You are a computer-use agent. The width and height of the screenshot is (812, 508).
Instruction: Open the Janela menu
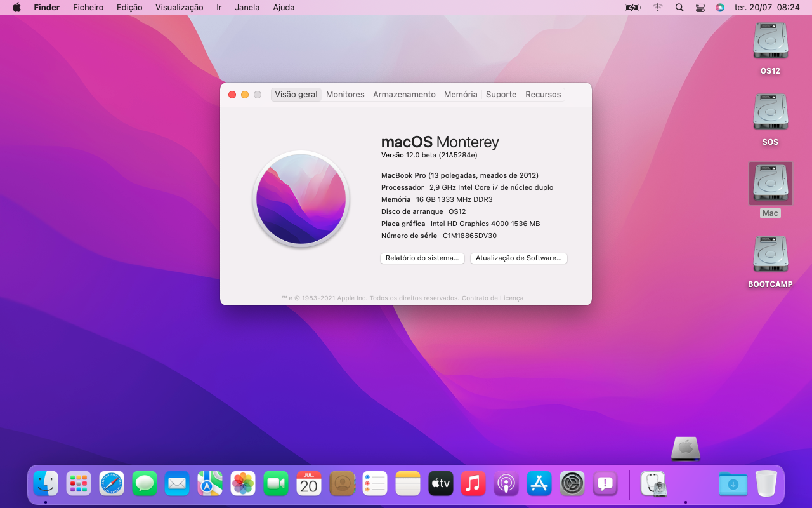[x=247, y=8]
